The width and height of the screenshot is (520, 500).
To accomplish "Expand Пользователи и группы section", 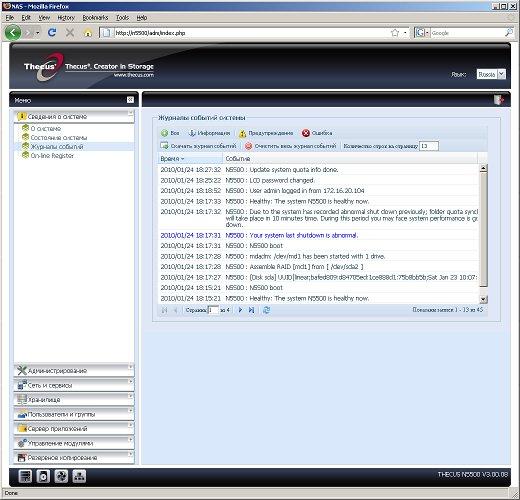I will point(74,414).
